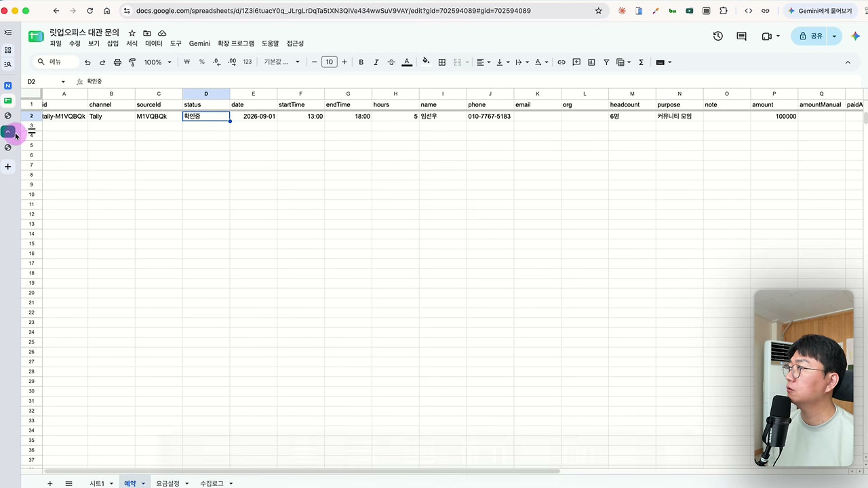Click the print icon in toolbar

click(117, 62)
